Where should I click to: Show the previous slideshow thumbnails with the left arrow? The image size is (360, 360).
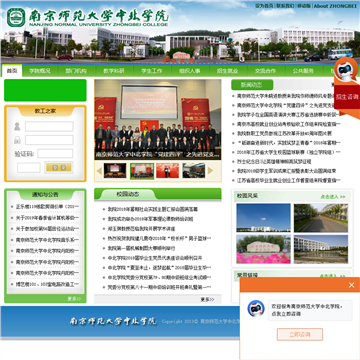tap(99, 171)
